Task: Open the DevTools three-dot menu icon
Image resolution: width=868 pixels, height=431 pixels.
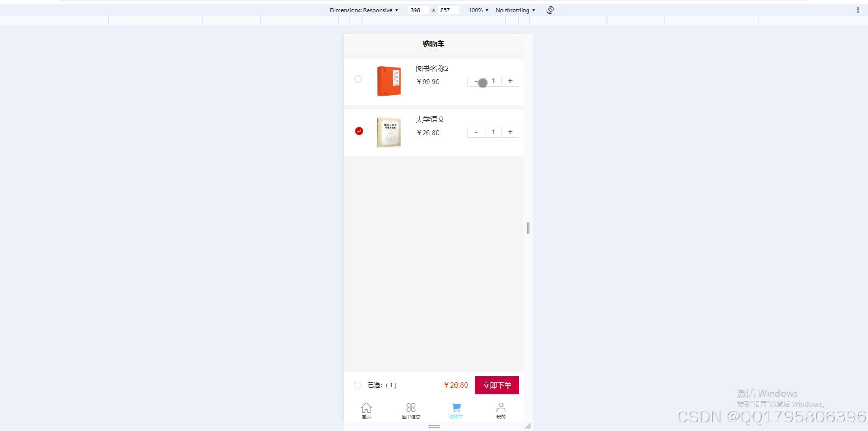Action: pyautogui.click(x=858, y=9)
